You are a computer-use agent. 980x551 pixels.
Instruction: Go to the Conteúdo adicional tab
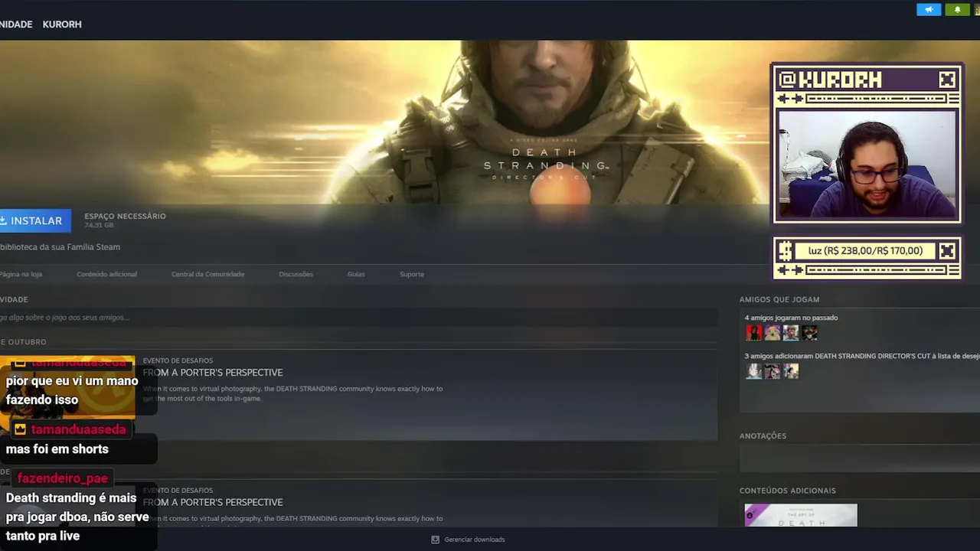(106, 274)
